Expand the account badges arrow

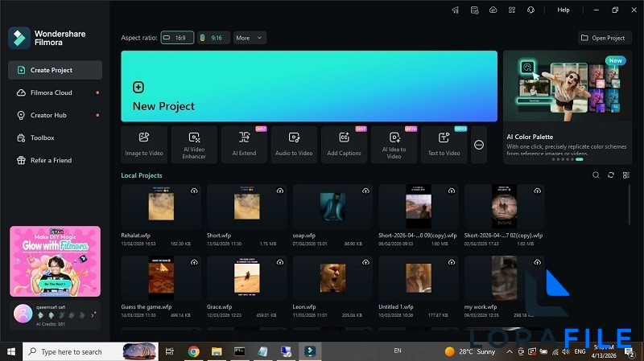(x=93, y=315)
